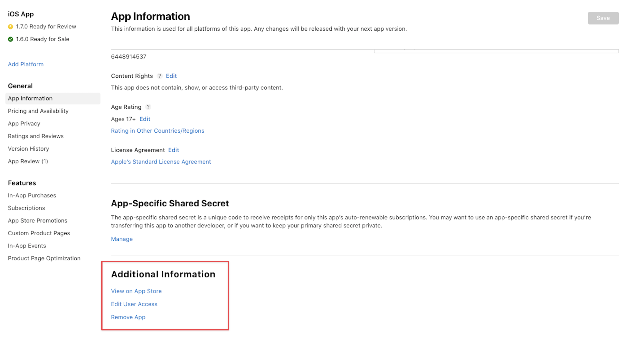Click the Content Rights help question-mark icon
The image size is (644, 340).
(160, 76)
